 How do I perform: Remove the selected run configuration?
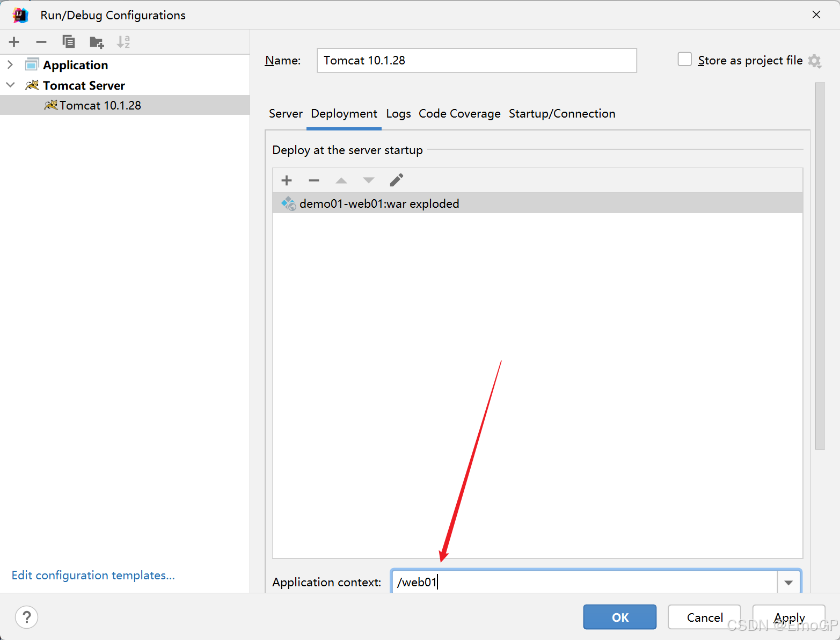coord(41,42)
